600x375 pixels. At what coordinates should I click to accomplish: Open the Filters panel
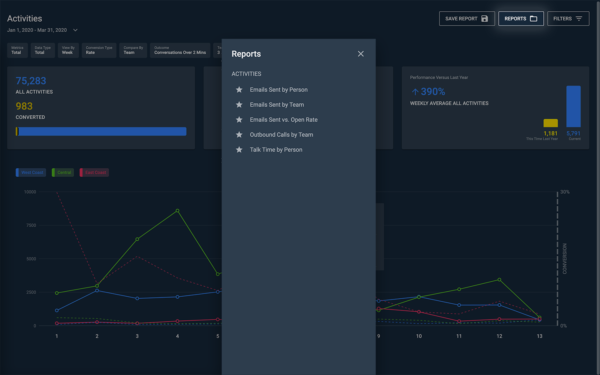pyautogui.click(x=568, y=18)
